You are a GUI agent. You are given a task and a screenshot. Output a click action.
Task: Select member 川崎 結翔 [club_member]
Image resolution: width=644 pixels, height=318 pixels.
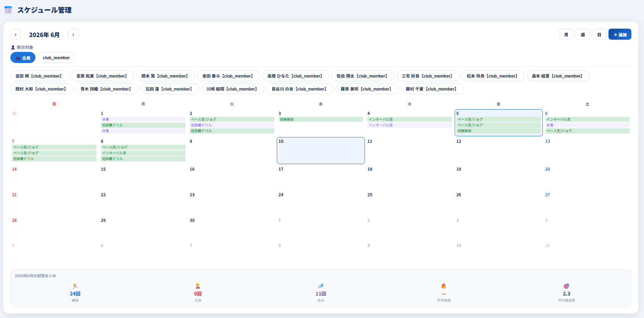233,89
